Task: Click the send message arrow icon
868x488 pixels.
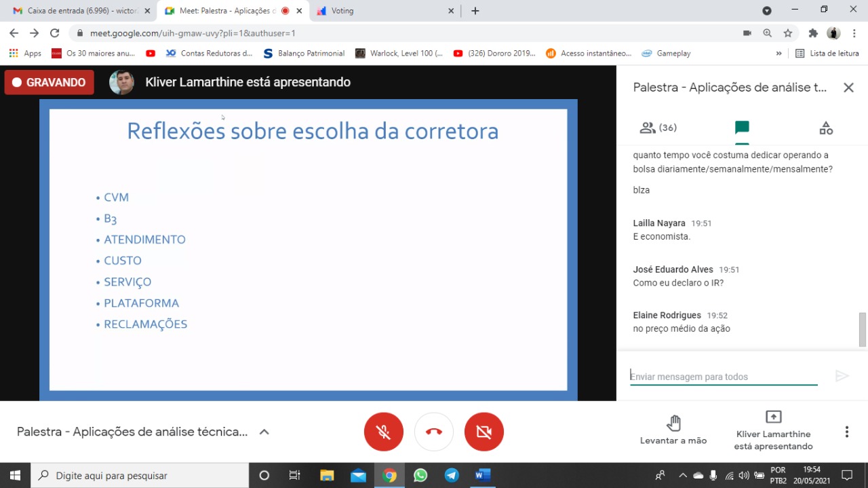Action: (x=842, y=376)
